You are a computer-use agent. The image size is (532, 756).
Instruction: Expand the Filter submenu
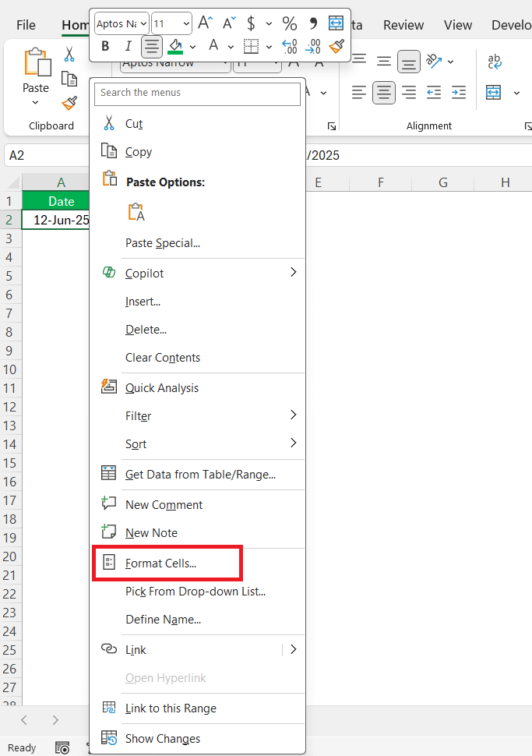[x=198, y=415]
